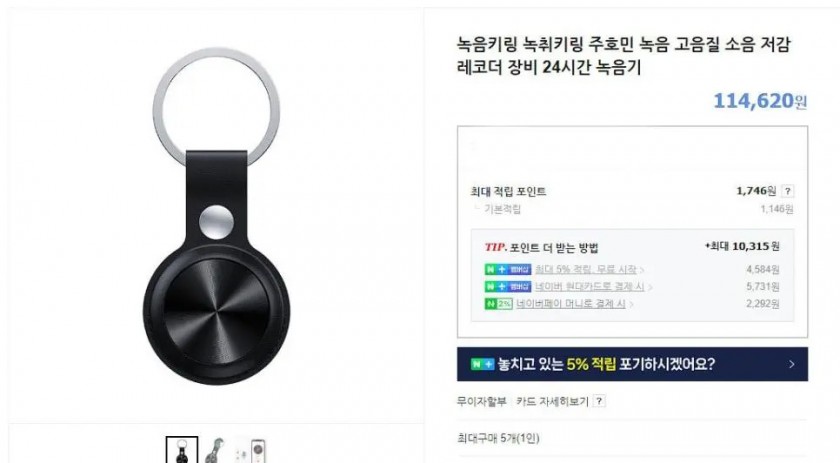Click the product title 녹음키링 녹취키링
This screenshot has height=463, width=840.
coord(624,56)
